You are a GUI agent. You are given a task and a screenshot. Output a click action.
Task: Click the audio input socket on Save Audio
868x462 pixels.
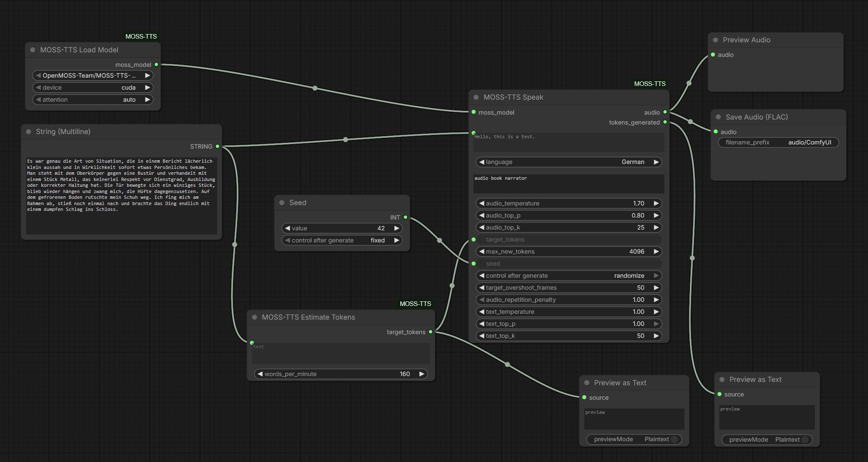[x=716, y=132]
